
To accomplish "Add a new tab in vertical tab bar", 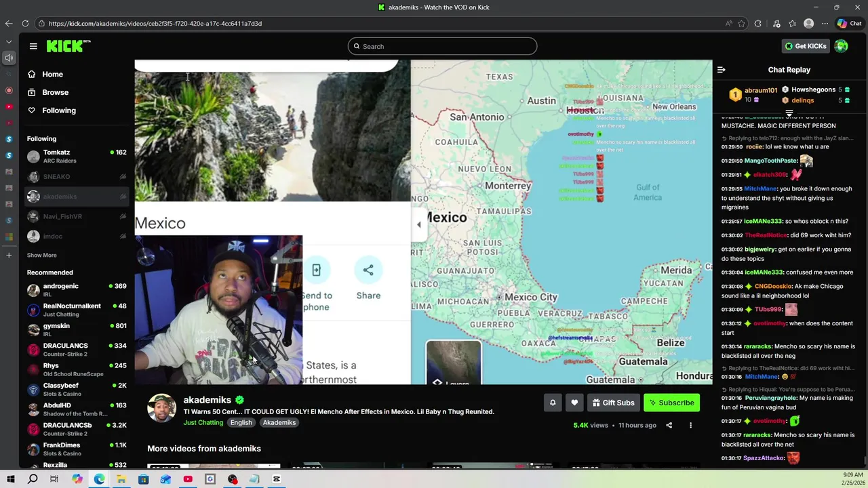I will pyautogui.click(x=9, y=256).
